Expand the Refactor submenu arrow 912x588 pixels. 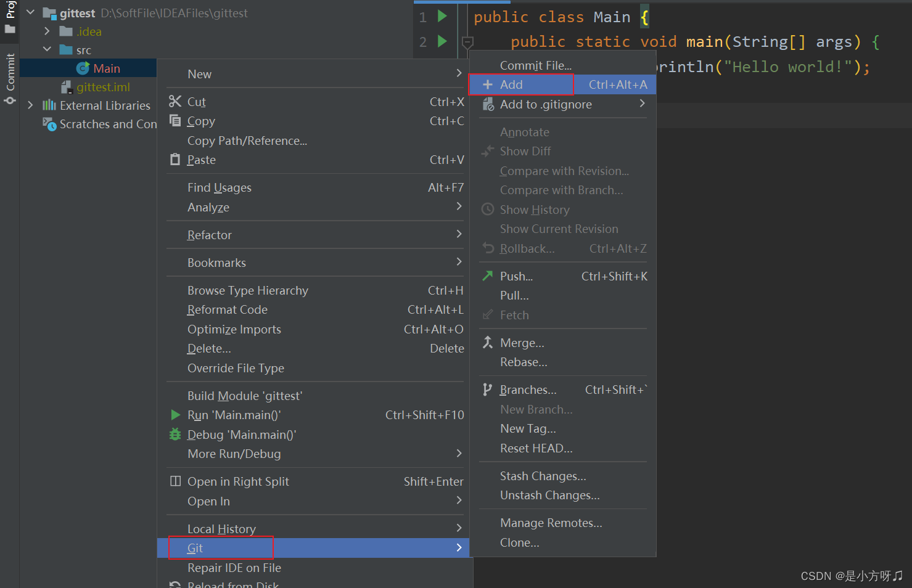pos(459,234)
